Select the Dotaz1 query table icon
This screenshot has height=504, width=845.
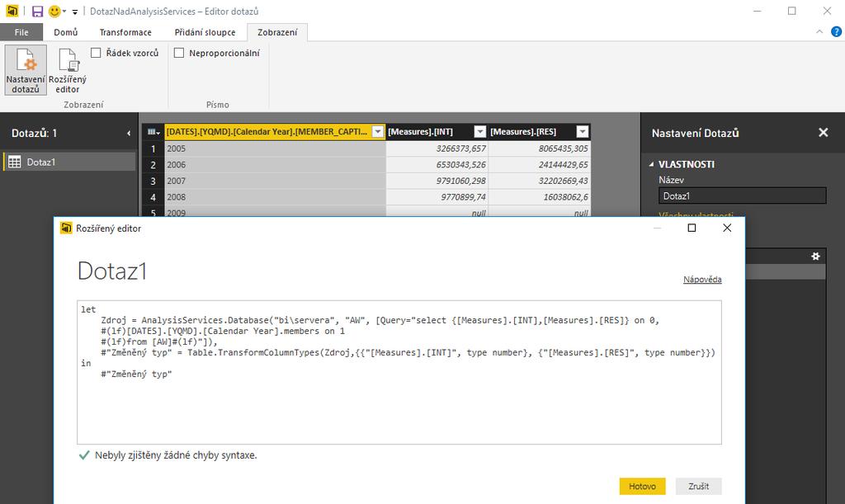[15, 162]
